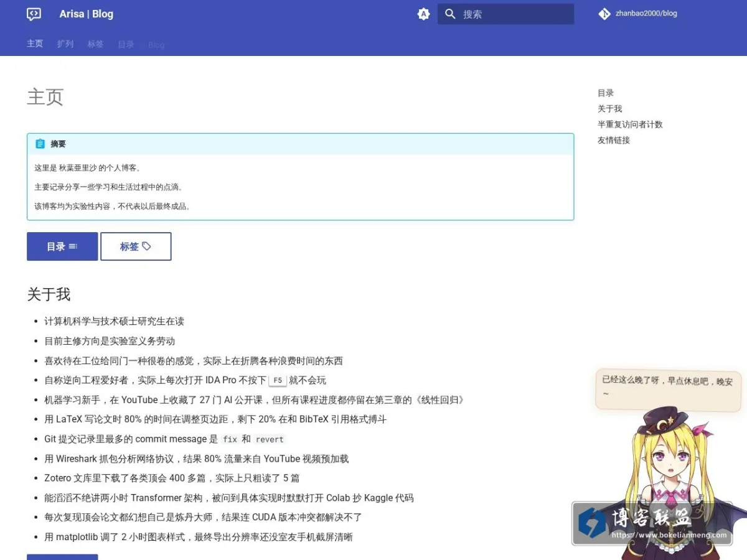Click the anime mascot character

(x=672, y=482)
